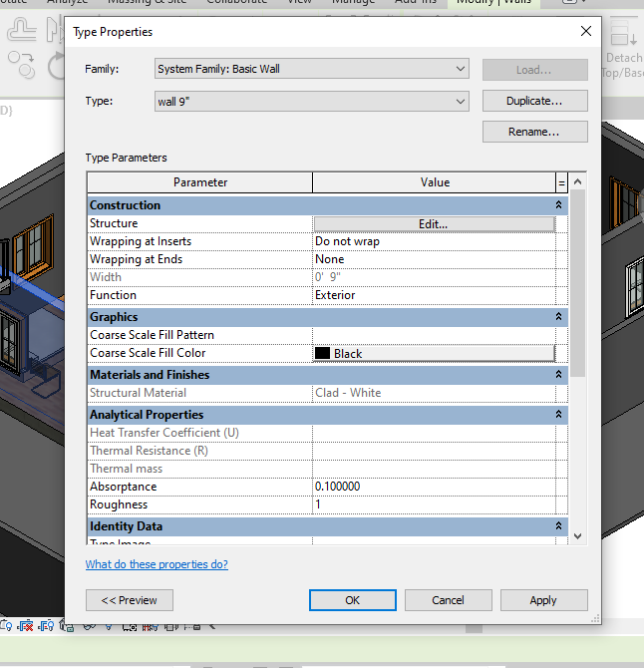Image resolution: width=644 pixels, height=668 pixels.
Task: Switch to the Massing & Site ribbon tab
Action: pos(147,2)
